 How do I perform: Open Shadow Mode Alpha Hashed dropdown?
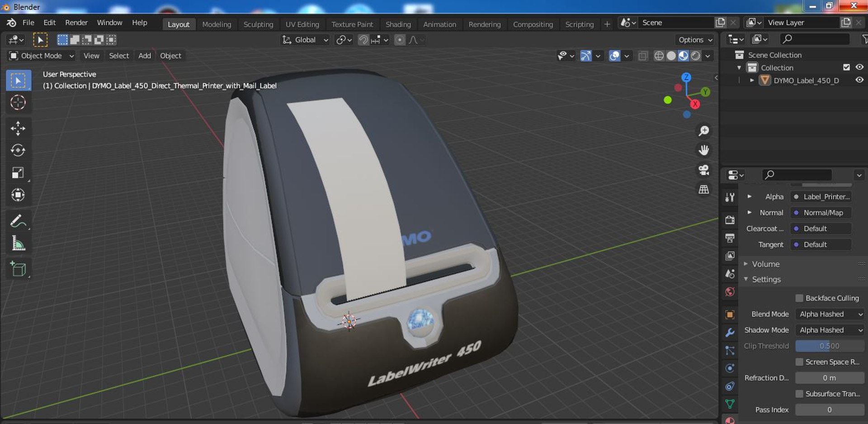[830, 330]
